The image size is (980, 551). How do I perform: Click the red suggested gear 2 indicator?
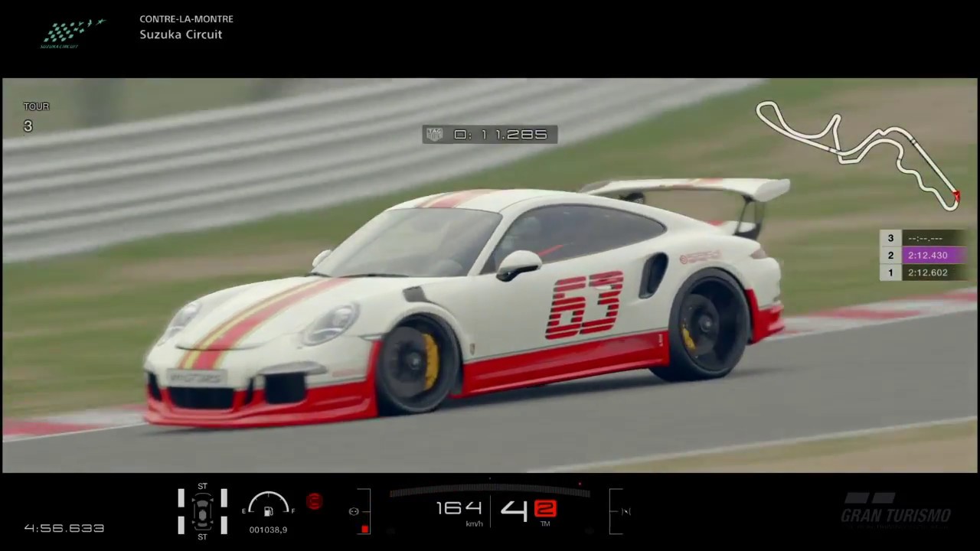pos(545,509)
